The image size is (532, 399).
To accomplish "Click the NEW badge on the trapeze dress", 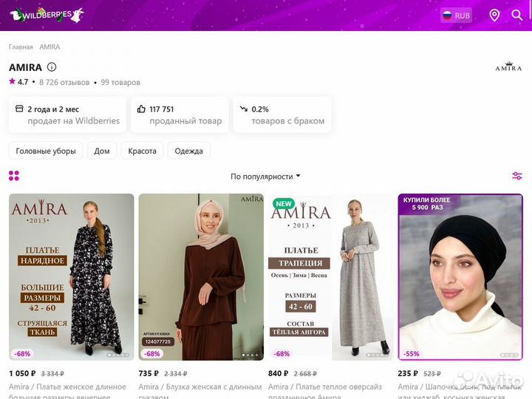I will coord(284,204).
